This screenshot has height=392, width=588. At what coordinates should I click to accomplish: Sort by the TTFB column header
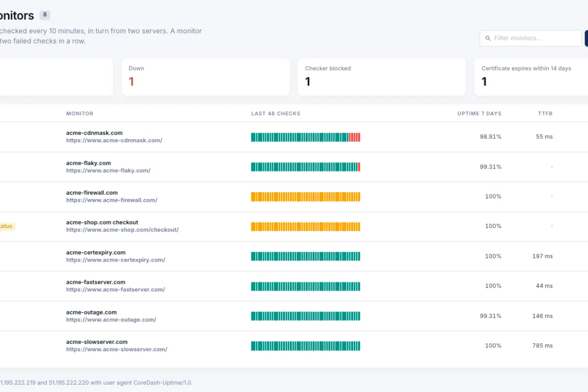pos(545,114)
